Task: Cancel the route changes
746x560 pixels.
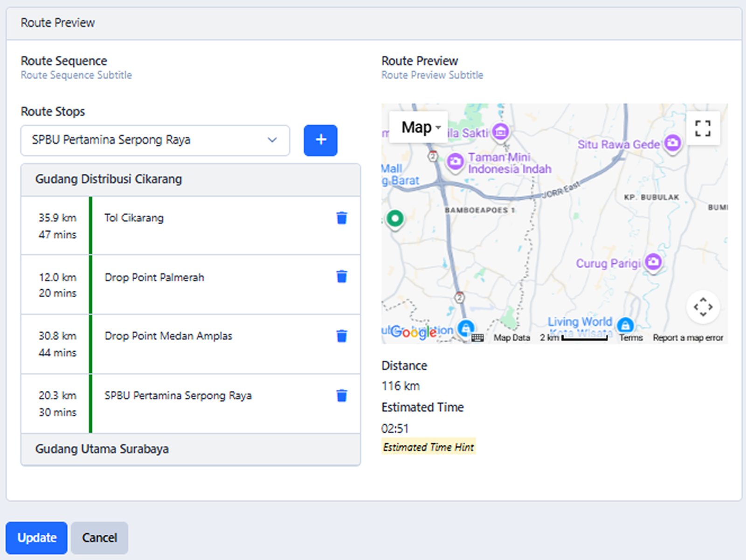Action: (x=99, y=538)
